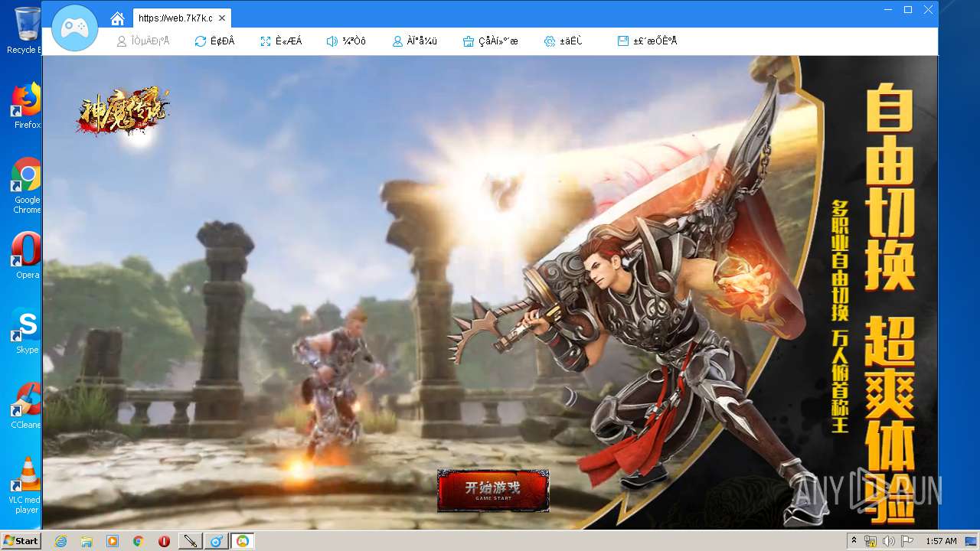Open the Google Chrome desktop shortcut
980x551 pixels.
coord(27,186)
